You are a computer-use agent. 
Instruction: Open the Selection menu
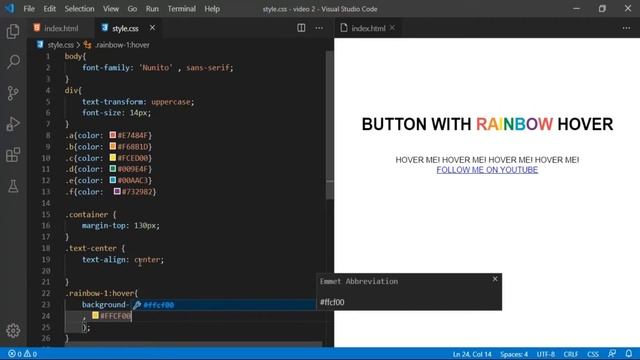pyautogui.click(x=79, y=9)
